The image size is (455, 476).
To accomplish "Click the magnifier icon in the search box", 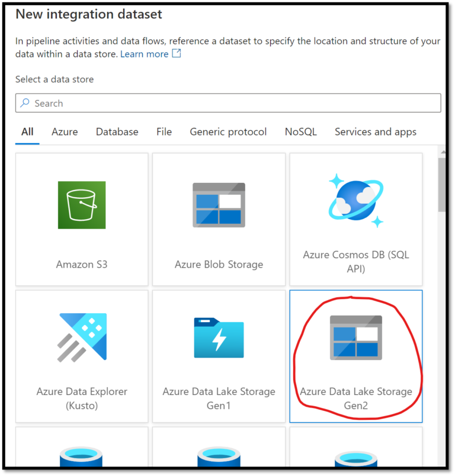I will pos(25,103).
